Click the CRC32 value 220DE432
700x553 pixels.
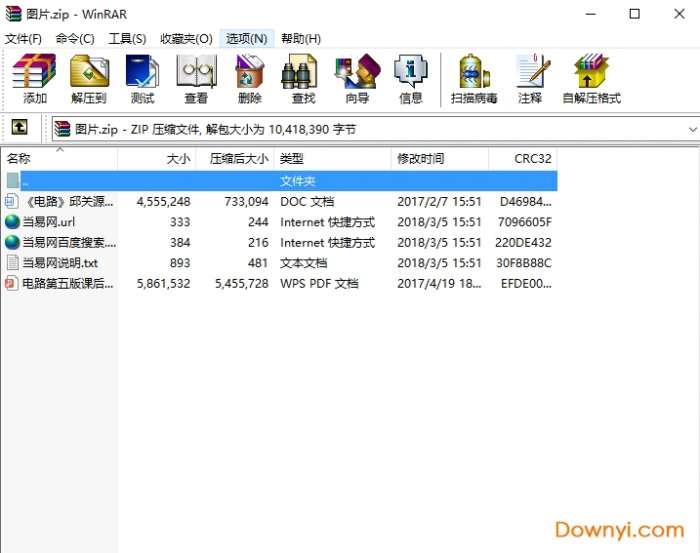(523, 243)
